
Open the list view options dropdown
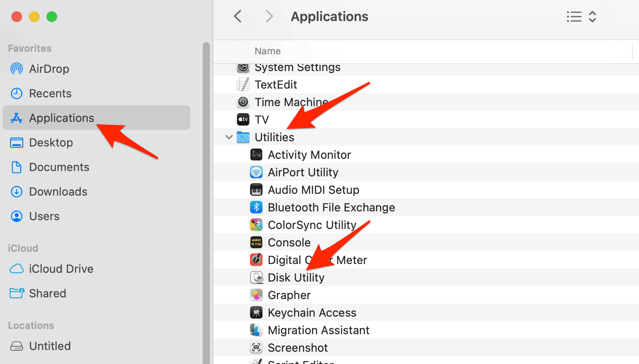click(574, 17)
